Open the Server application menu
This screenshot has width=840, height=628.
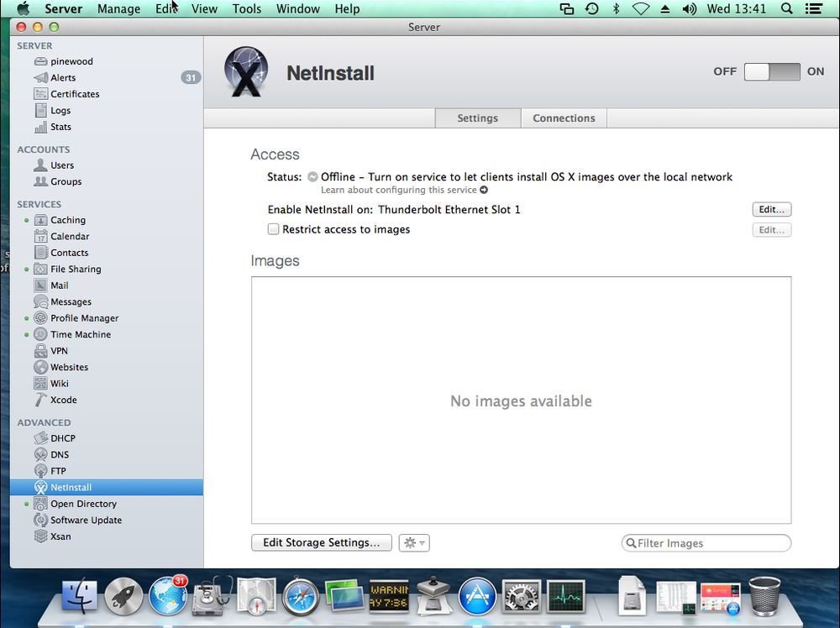[63, 8]
